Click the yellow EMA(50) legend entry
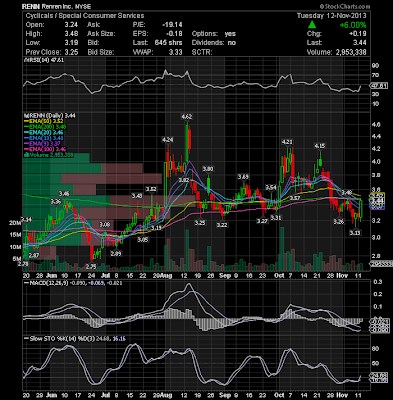The width and height of the screenshot is (393, 400). click(45, 121)
